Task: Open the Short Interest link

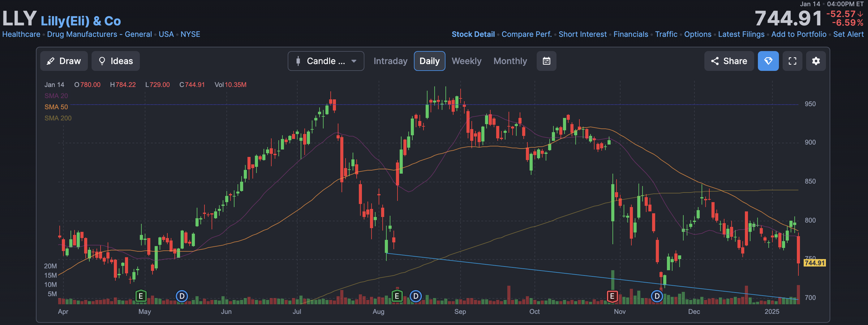Action: [582, 34]
